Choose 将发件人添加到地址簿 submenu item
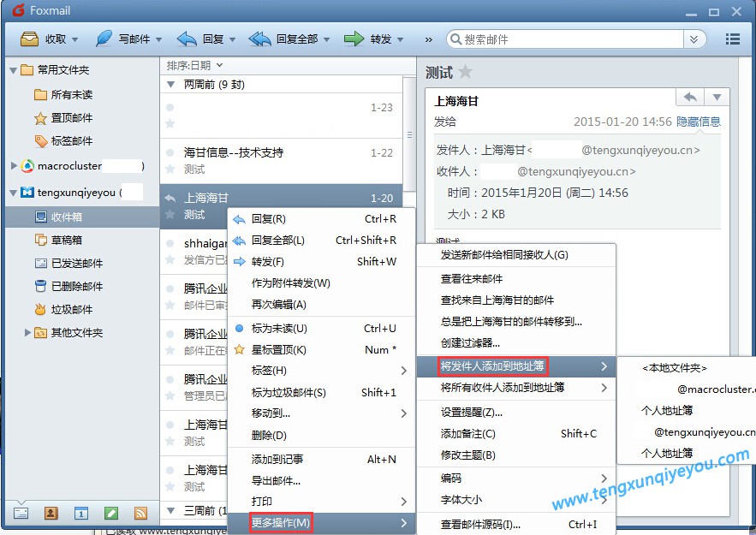Screen dimensions: 756x535 click(516, 366)
